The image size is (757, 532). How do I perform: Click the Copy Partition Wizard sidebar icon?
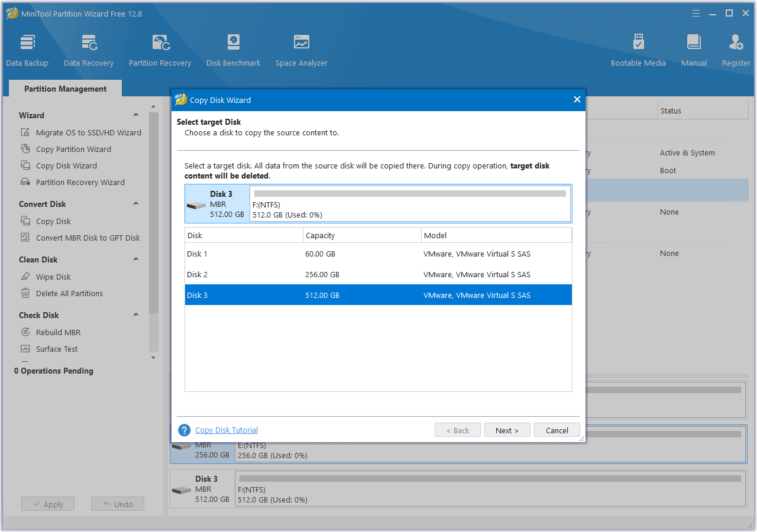tap(25, 149)
